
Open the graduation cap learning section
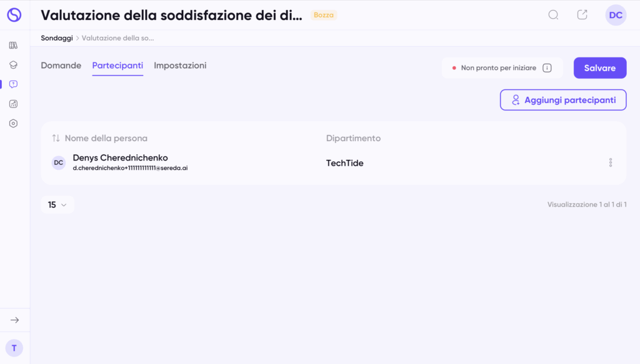(x=14, y=64)
